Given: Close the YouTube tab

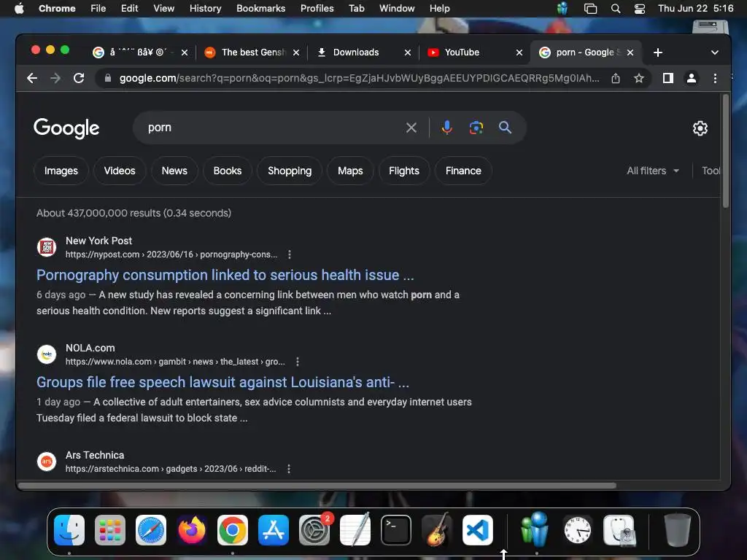Looking at the screenshot, I should 519,52.
